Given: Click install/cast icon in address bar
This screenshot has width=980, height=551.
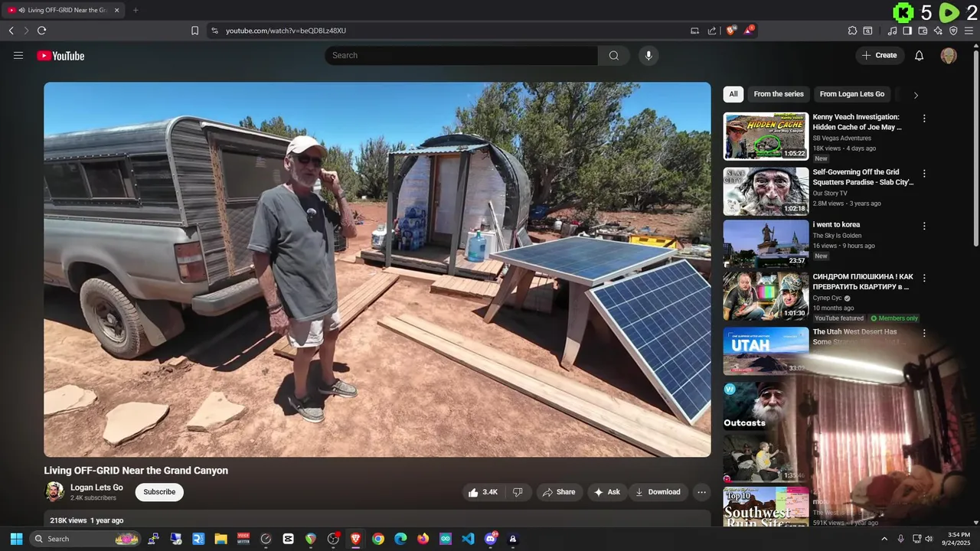Looking at the screenshot, I should tap(694, 31).
